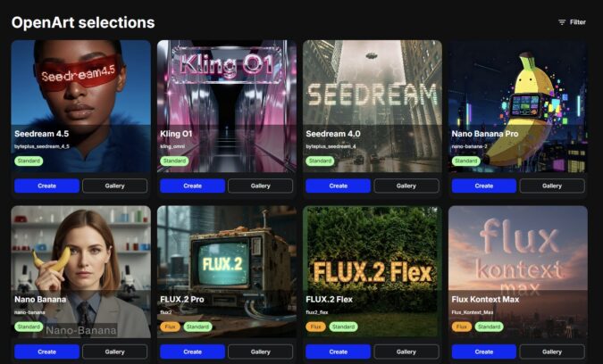Image resolution: width=603 pixels, height=364 pixels.
Task: Open Gallery for Nano Banana Pro
Action: coord(552,186)
